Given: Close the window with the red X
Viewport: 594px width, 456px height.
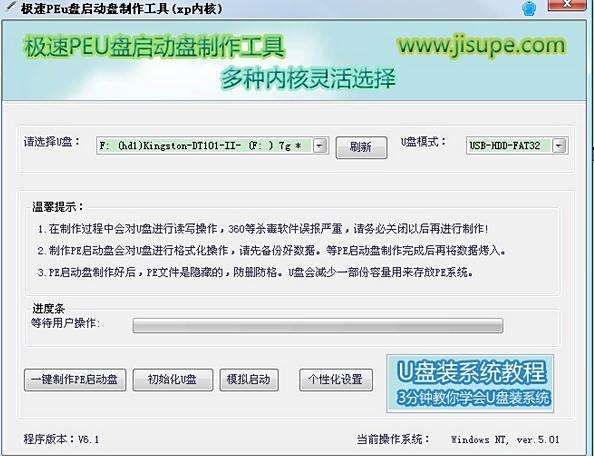Looking at the screenshot, I should (x=567, y=5).
